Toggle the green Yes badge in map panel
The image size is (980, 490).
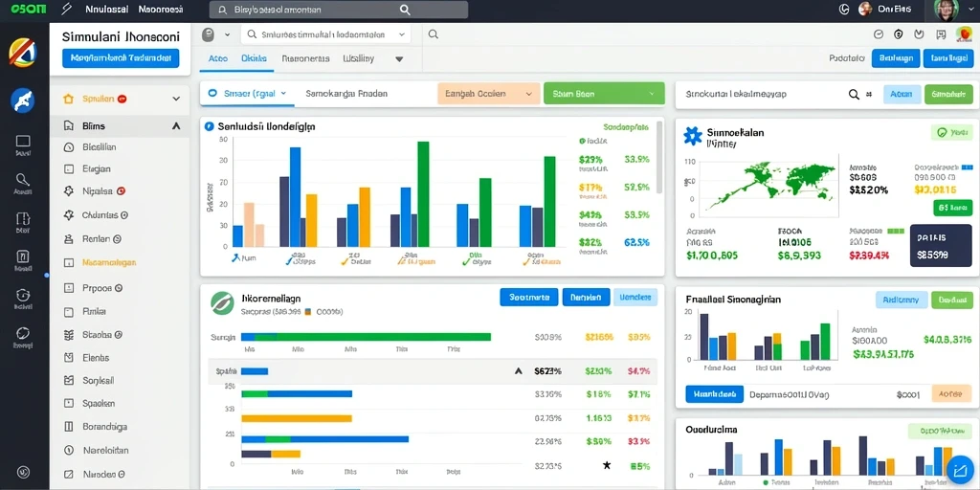coord(952,132)
